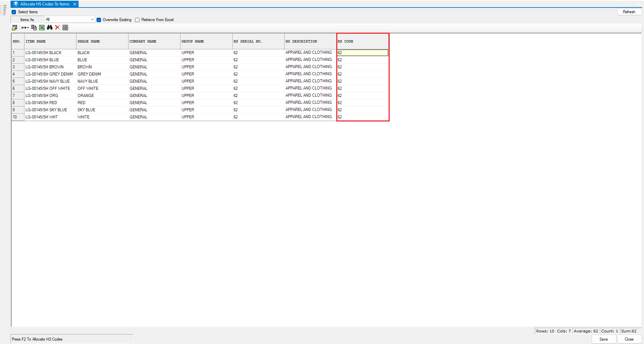Uncheck the Select Items checkbox
Screen dimensions: 644x344
tap(14, 12)
